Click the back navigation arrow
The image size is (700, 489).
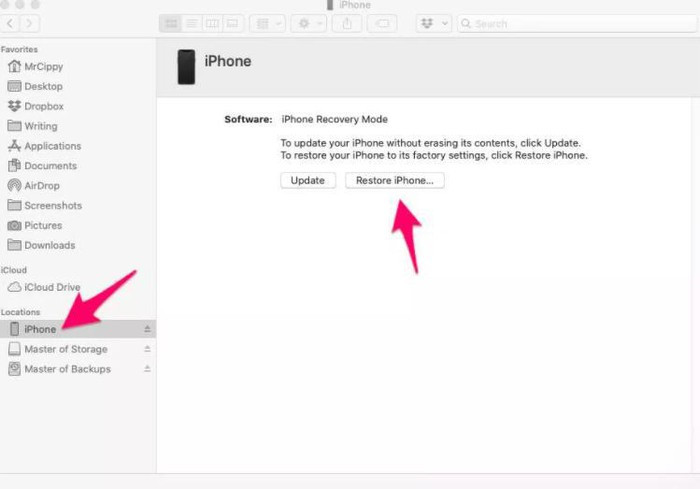tap(11, 23)
